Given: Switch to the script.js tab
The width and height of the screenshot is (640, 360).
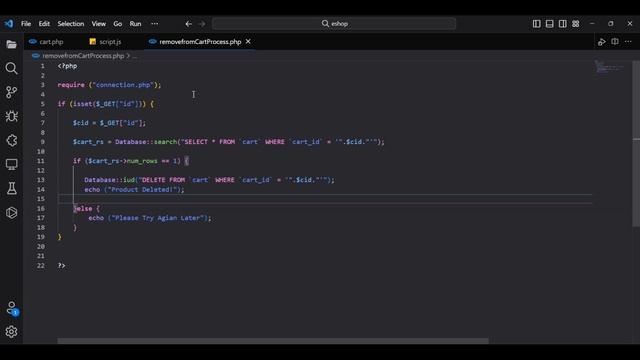Looking at the screenshot, I should tap(110, 42).
